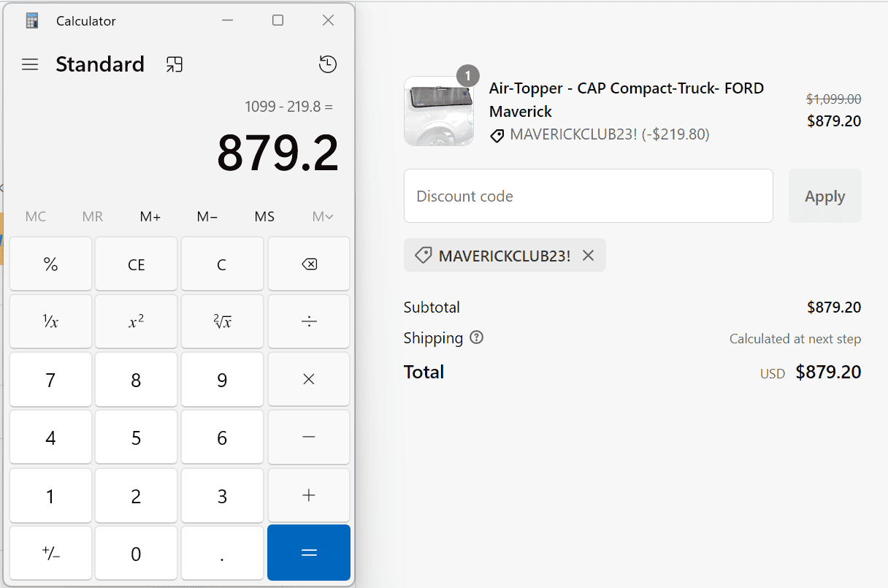Remove the MAVERICKCLUB23! discount code tag
Image resolution: width=888 pixels, height=588 pixels.
589,255
